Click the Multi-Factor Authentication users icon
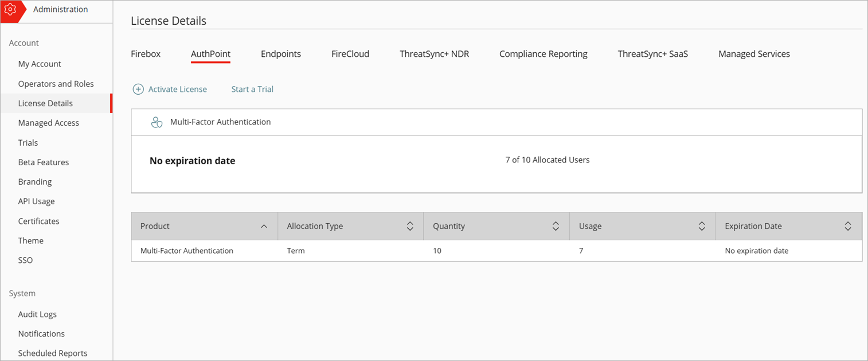This screenshot has height=361, width=868. point(157,122)
